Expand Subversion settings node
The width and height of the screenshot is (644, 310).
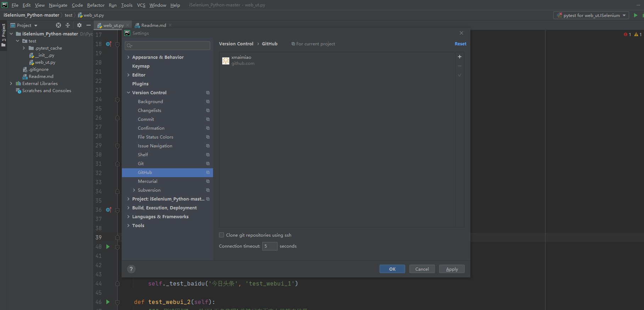point(134,190)
